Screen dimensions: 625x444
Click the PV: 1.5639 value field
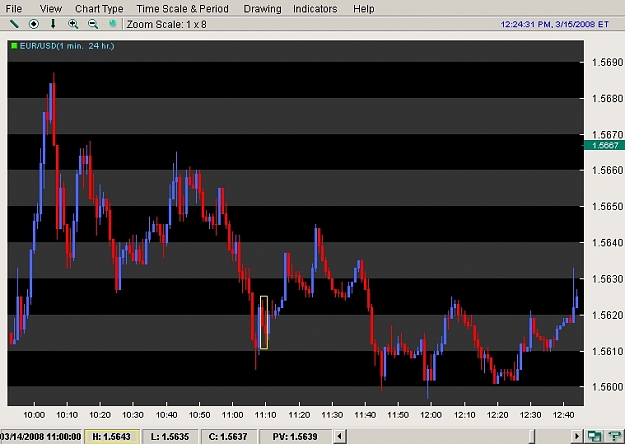point(295,436)
